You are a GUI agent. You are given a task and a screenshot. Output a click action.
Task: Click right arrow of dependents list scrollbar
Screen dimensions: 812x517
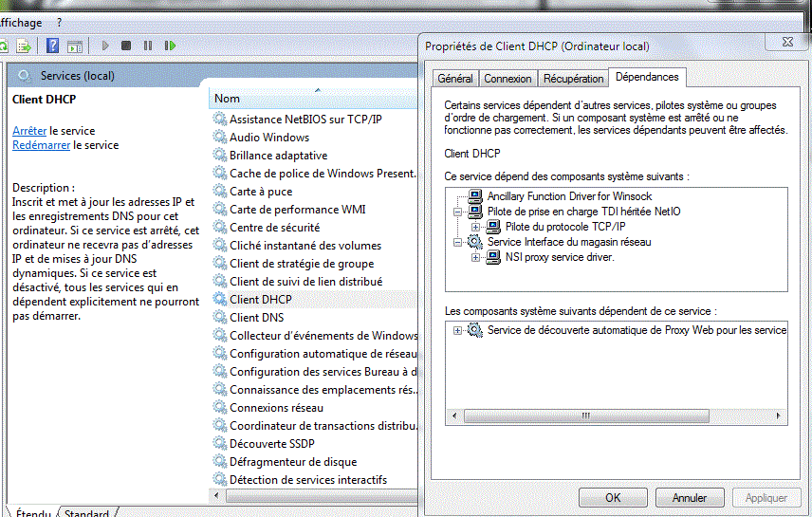(x=779, y=415)
